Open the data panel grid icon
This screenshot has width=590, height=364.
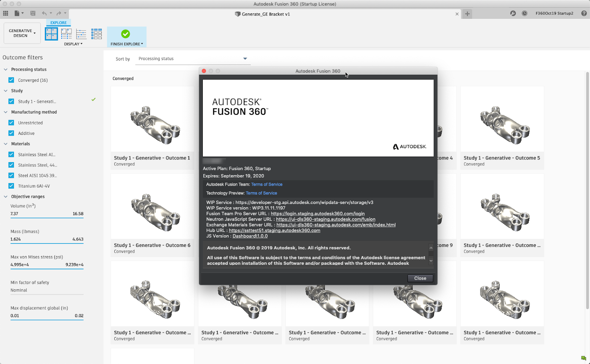click(x=6, y=13)
